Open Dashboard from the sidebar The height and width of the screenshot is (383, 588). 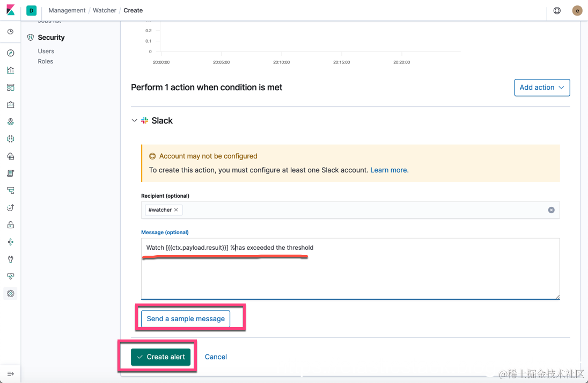(10, 88)
